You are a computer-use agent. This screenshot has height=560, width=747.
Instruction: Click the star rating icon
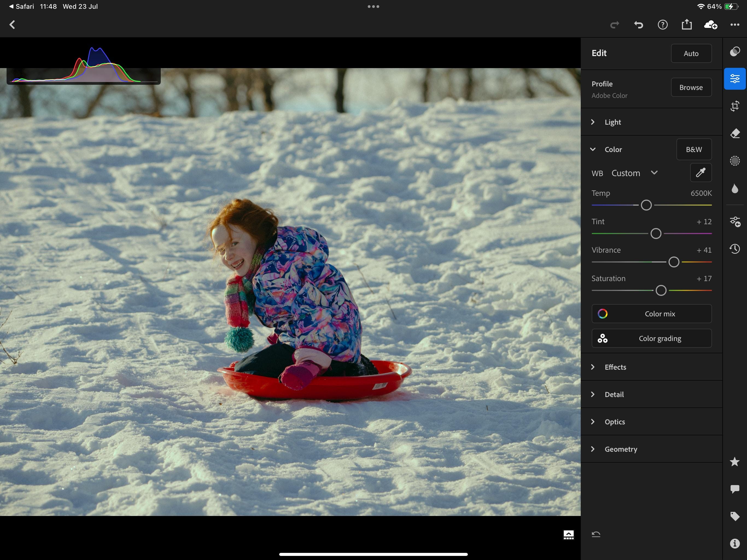pyautogui.click(x=735, y=462)
